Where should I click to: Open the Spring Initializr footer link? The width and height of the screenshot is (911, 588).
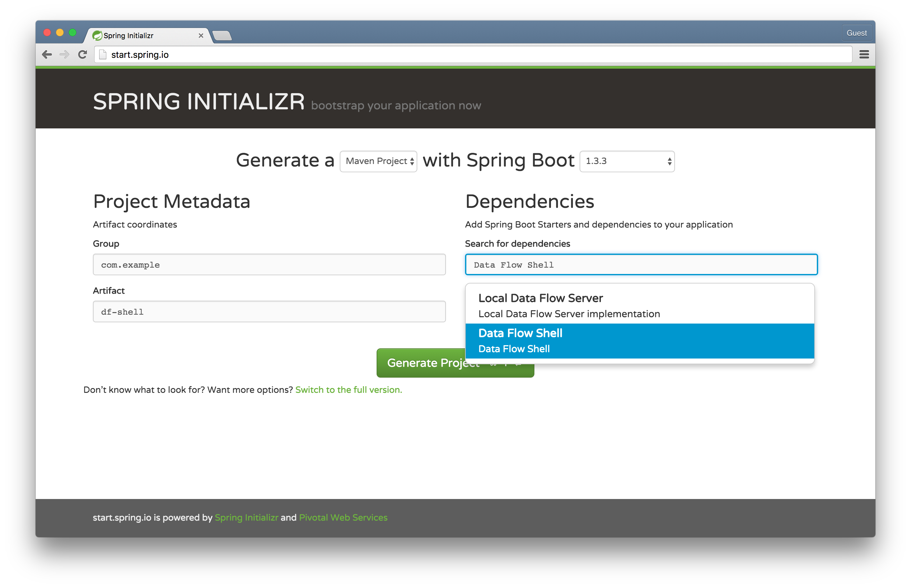pos(247,517)
